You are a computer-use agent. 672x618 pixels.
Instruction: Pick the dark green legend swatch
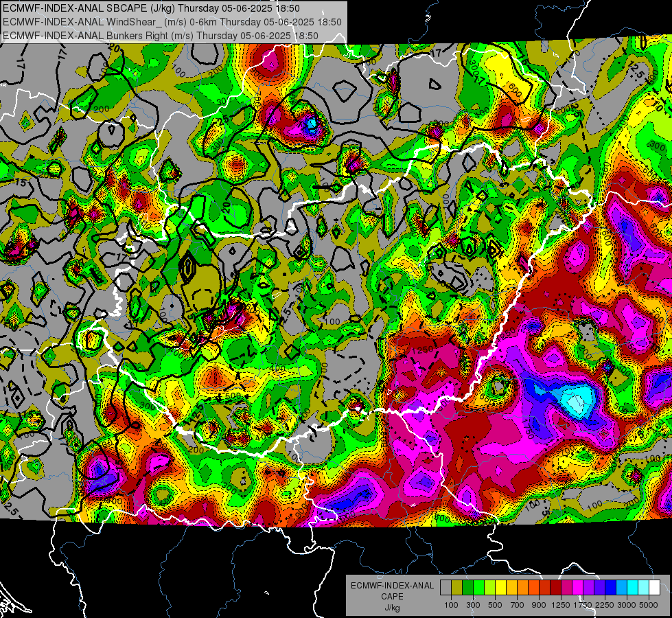point(467,587)
